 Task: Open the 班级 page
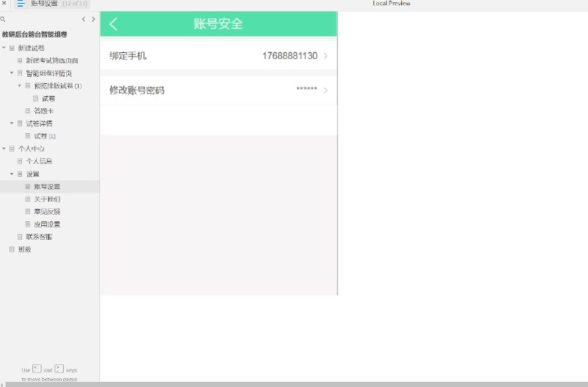point(25,249)
